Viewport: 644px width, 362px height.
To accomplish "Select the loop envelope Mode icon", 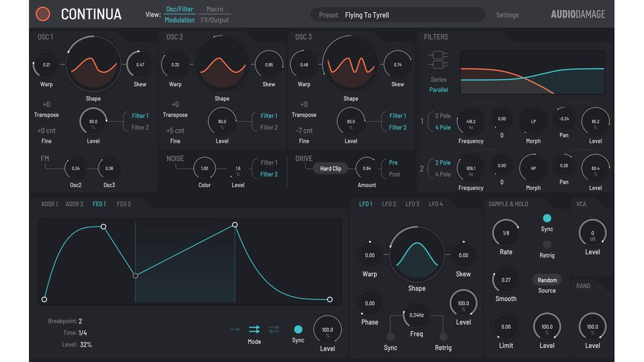I will pyautogui.click(x=254, y=330).
